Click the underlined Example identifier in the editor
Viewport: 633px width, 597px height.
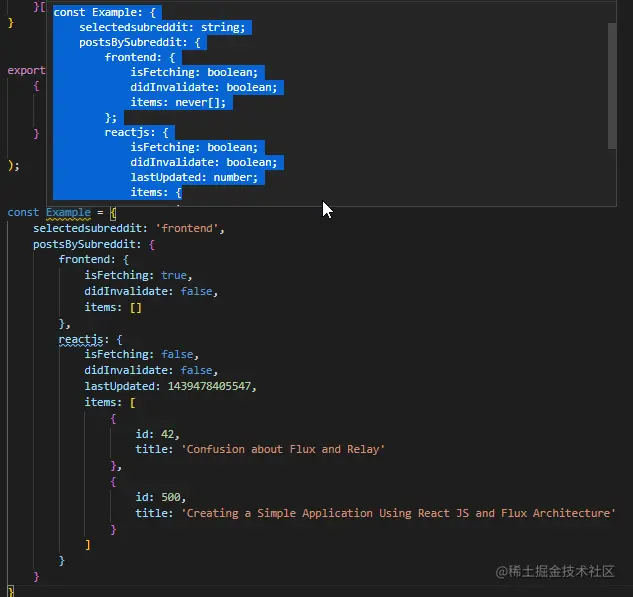(x=68, y=212)
